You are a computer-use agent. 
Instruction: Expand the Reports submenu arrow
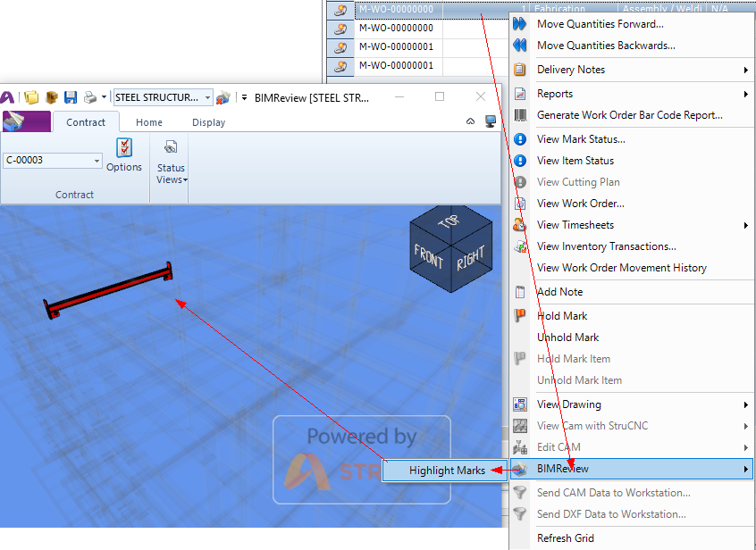[746, 94]
